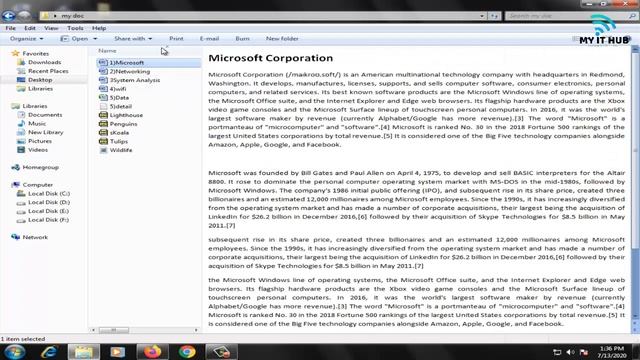Open the Share with dropdown
Viewport: 640px width, 360px height.
(133, 39)
